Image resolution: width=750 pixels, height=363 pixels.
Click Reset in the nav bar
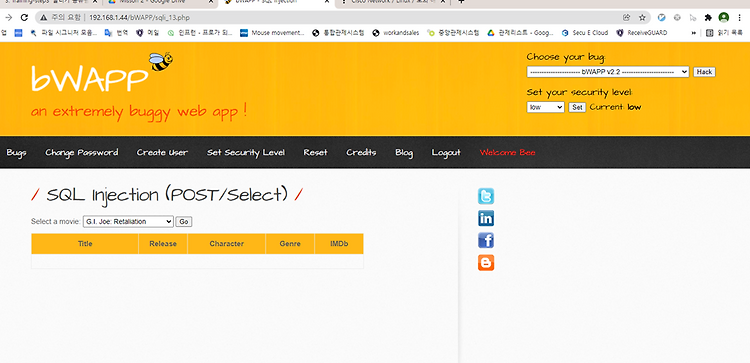(x=315, y=153)
